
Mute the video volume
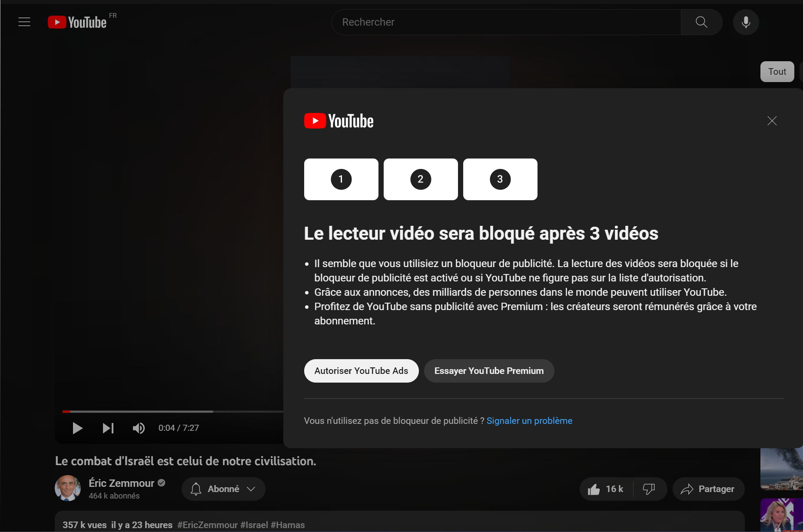pos(139,428)
